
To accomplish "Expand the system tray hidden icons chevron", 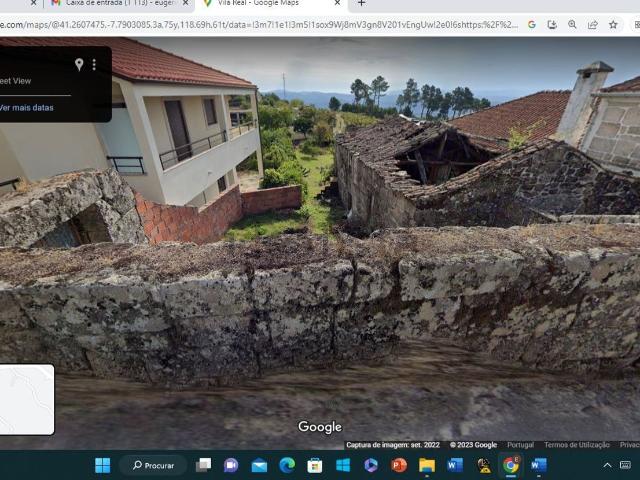I will click(607, 465).
